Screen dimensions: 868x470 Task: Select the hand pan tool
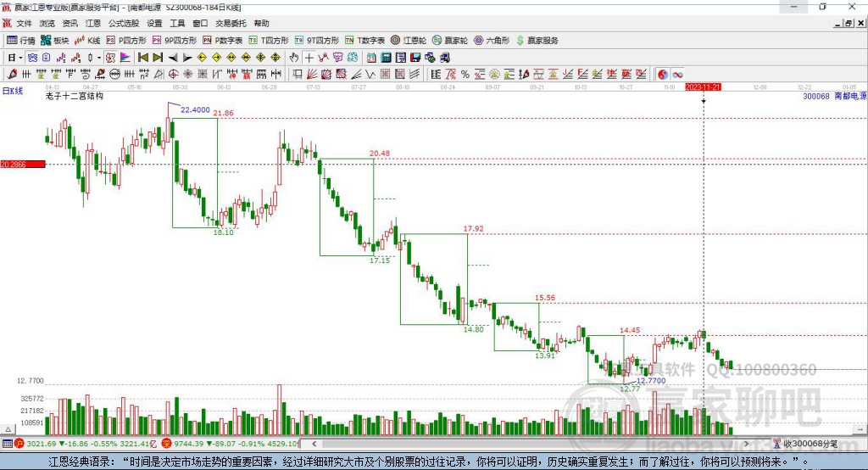[x=294, y=58]
